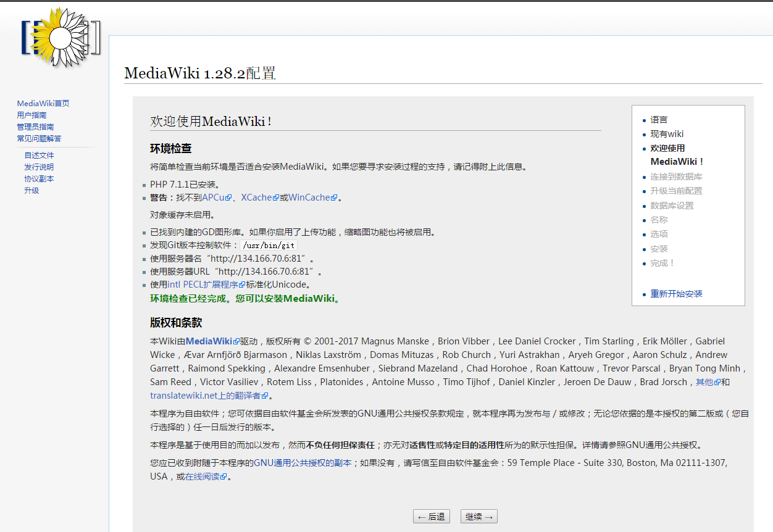
Task: Click the ← 后退 button
Action: tap(432, 517)
